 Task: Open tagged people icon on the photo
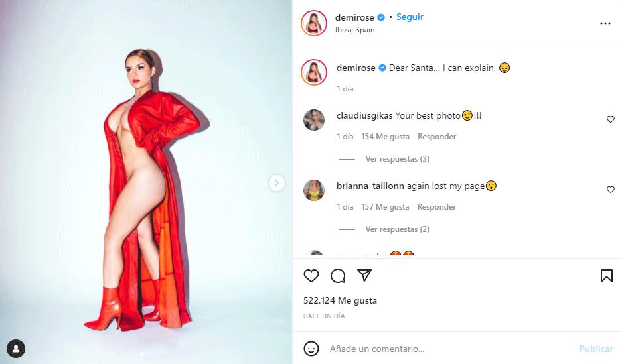click(x=16, y=349)
